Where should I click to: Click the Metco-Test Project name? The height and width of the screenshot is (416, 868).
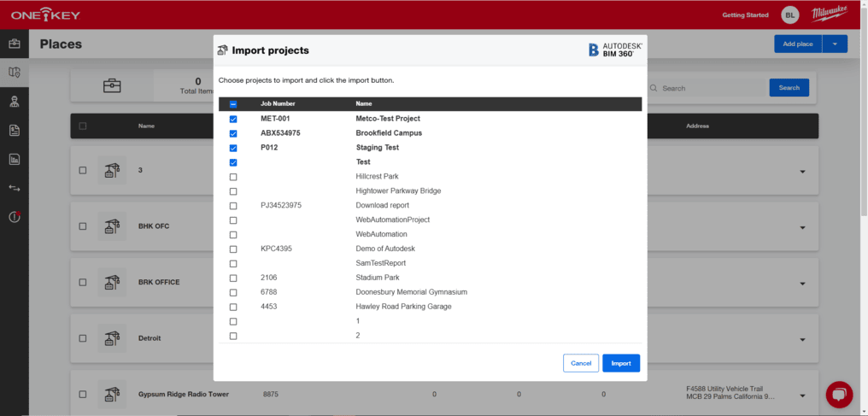pyautogui.click(x=388, y=119)
